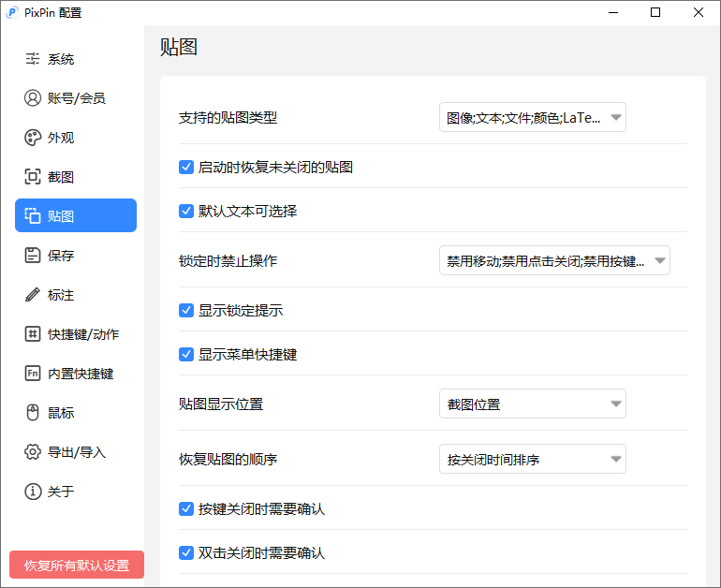This screenshot has width=721, height=588.
Task: Minimize the PixPin 配置 window
Action: (x=613, y=12)
